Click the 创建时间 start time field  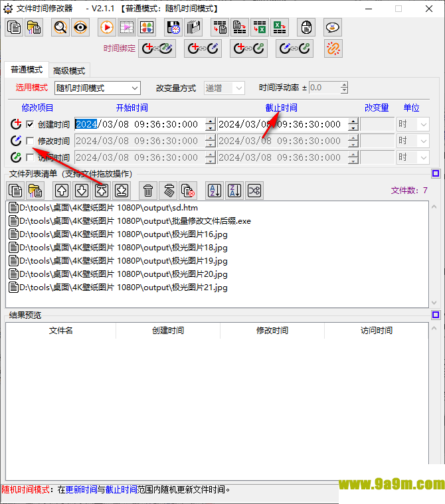(x=140, y=124)
